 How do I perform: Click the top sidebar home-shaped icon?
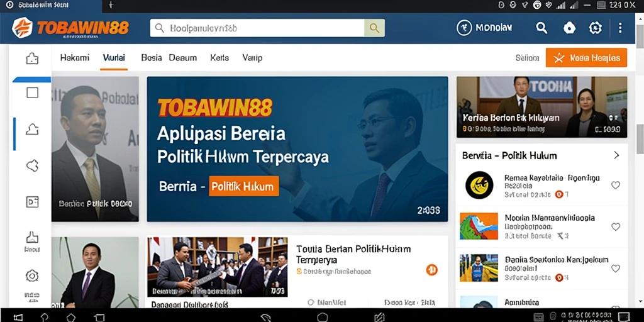(x=33, y=59)
